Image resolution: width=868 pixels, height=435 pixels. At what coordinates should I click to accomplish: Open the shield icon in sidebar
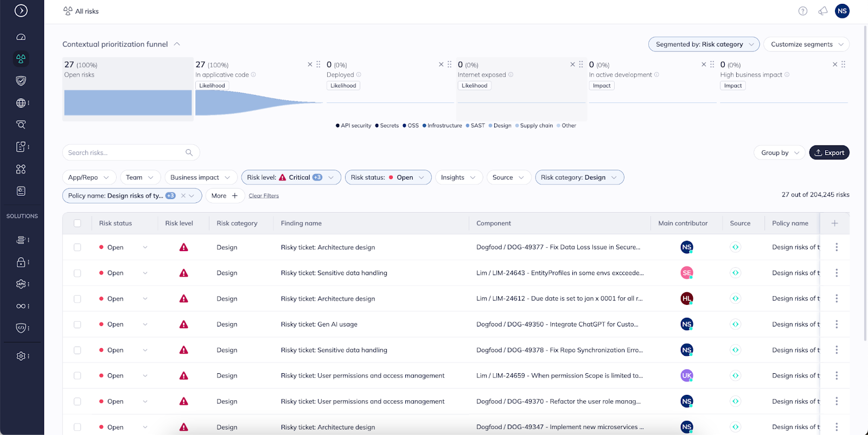pyautogui.click(x=21, y=81)
